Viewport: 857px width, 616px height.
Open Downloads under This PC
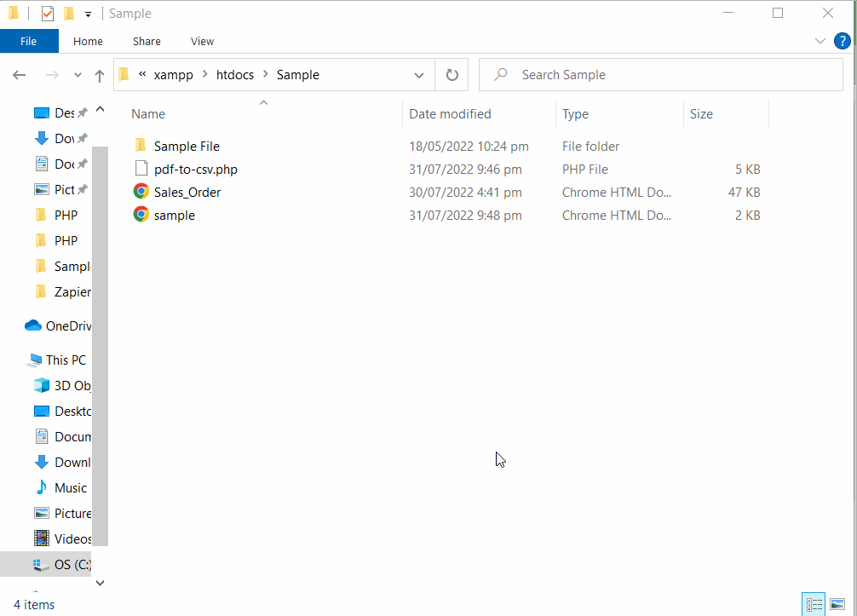coord(62,463)
